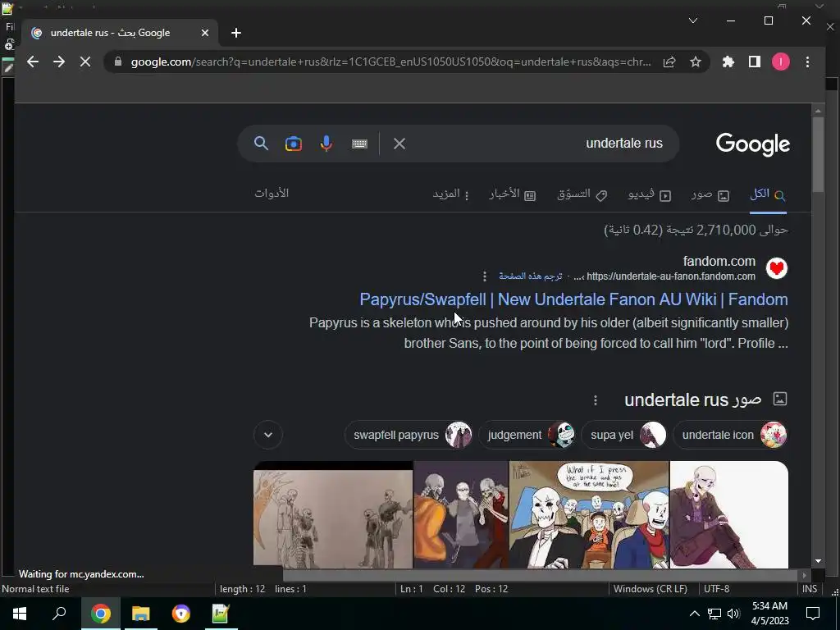This screenshot has width=840, height=630.
Task: Switch to the التسوق (Shopping) tab
Action: pyautogui.click(x=582, y=194)
